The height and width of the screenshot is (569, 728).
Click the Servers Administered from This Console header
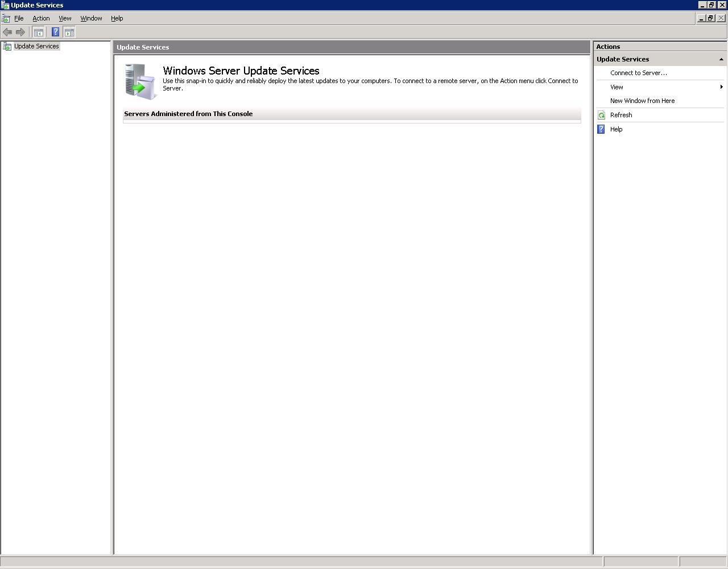(188, 114)
